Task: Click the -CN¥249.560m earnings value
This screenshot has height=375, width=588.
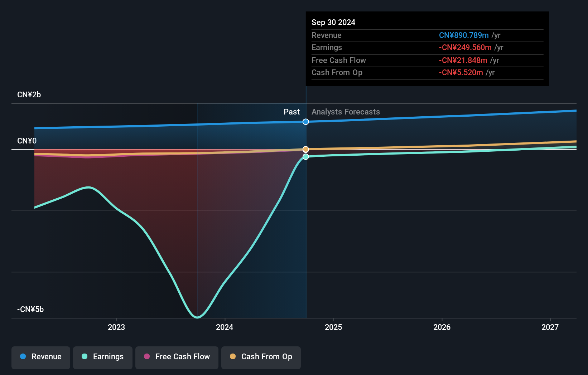Action: point(465,47)
